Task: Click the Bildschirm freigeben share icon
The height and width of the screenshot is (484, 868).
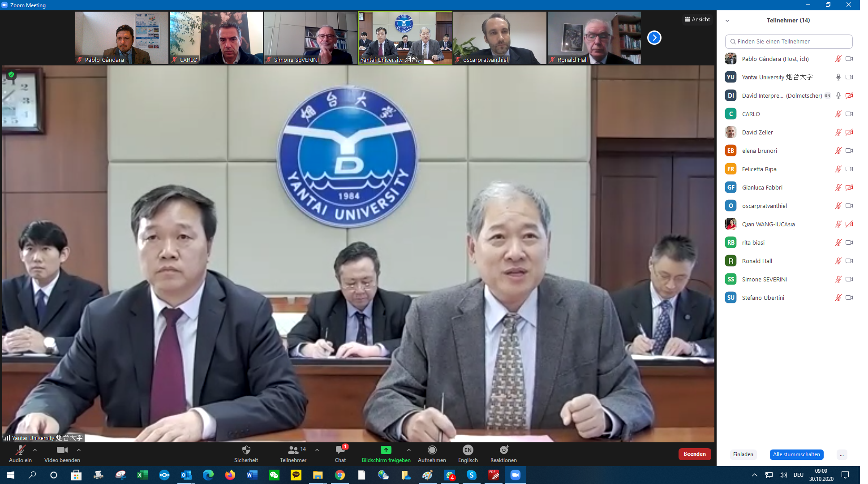Action: pos(386,450)
